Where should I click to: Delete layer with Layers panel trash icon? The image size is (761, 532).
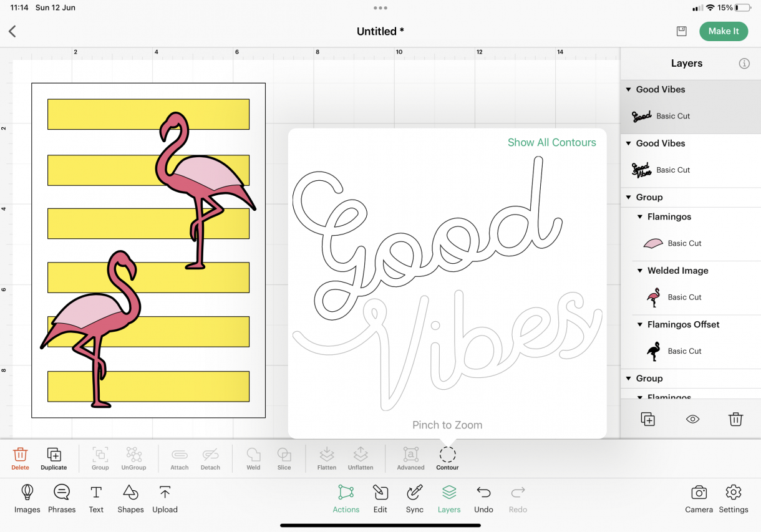pyautogui.click(x=736, y=419)
